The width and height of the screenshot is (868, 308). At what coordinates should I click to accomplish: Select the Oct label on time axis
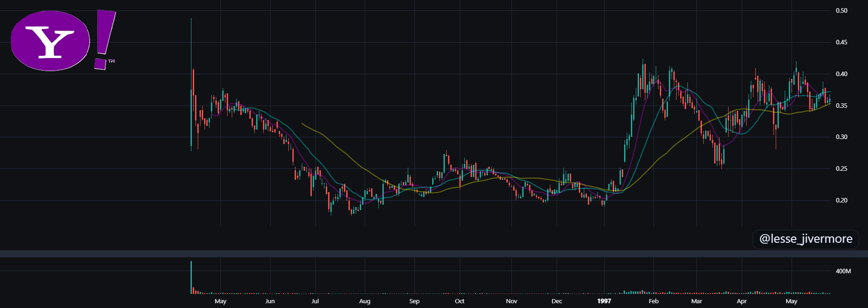[x=459, y=301]
